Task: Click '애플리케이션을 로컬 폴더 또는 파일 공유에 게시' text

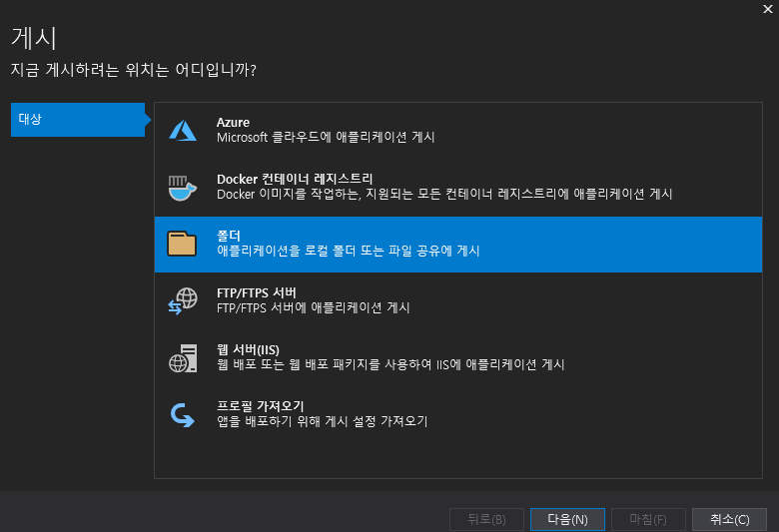Action: [349, 251]
